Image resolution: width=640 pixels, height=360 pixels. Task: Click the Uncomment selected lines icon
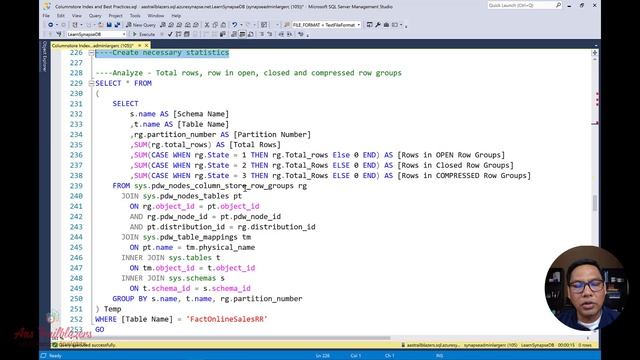pos(269,34)
